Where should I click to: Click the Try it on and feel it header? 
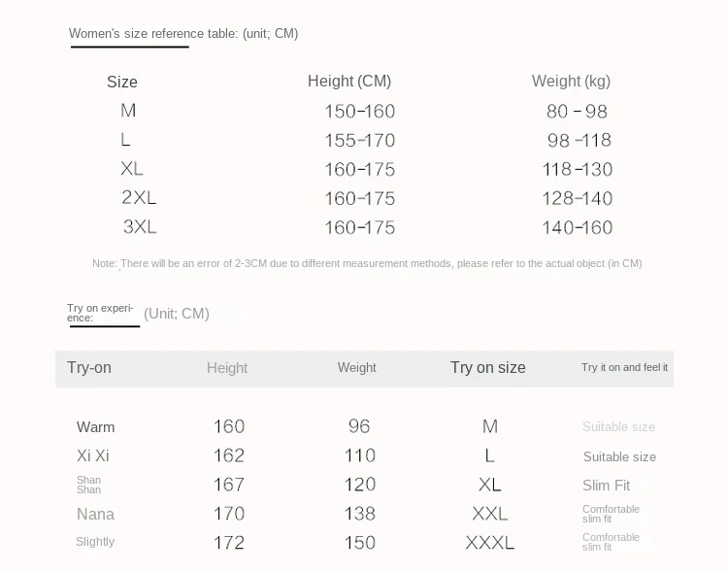[624, 367]
